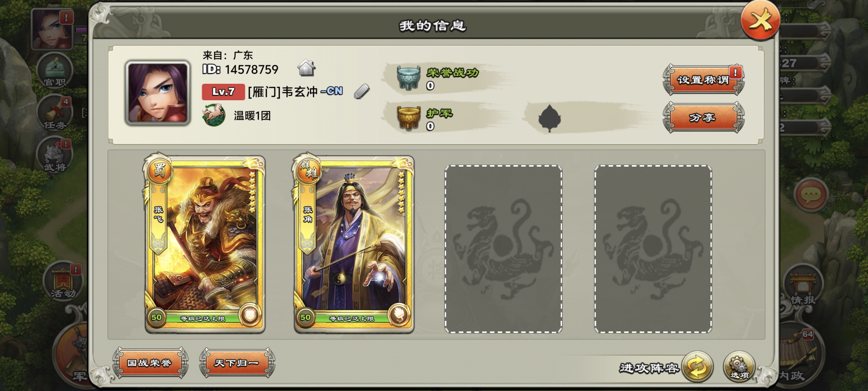Screen dimensions: 868x391
Task: Open the 天下归一 tab button
Action: (x=237, y=363)
